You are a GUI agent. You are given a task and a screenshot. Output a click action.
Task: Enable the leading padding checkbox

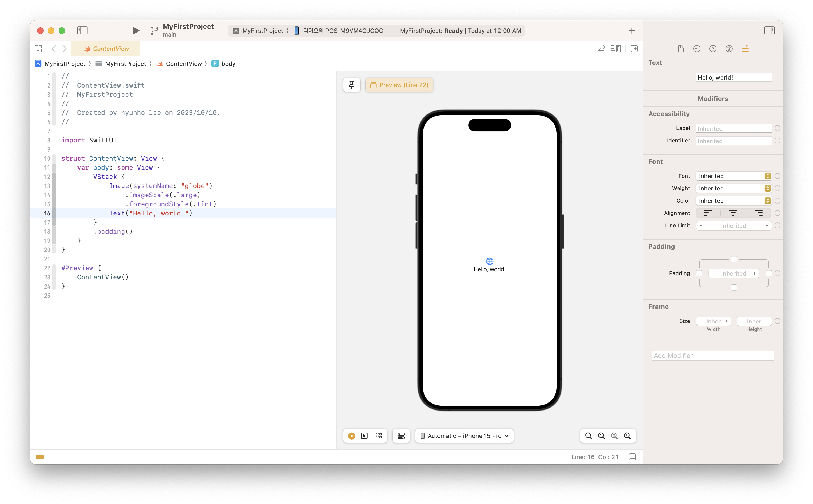pyautogui.click(x=699, y=273)
